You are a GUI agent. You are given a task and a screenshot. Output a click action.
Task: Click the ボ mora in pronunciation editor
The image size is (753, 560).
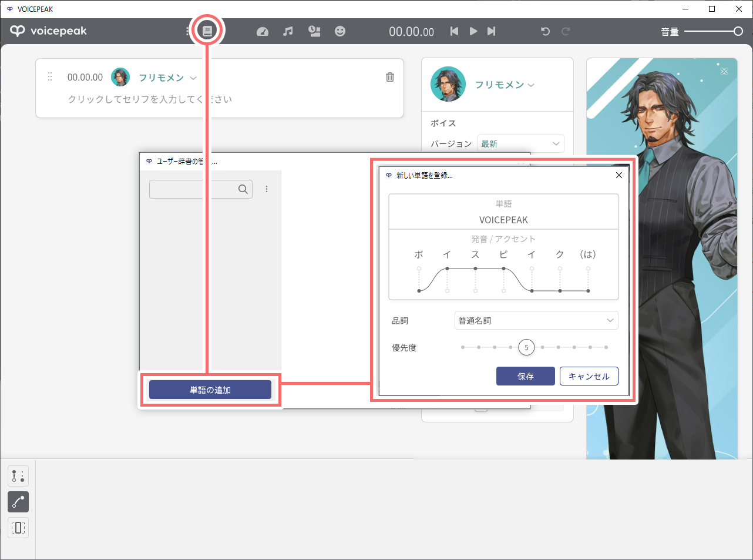(x=419, y=254)
